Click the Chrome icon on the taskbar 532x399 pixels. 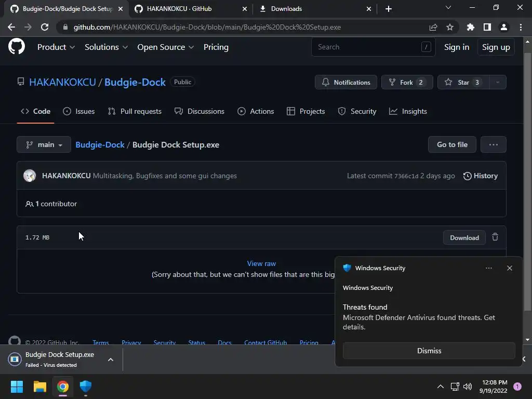(63, 387)
